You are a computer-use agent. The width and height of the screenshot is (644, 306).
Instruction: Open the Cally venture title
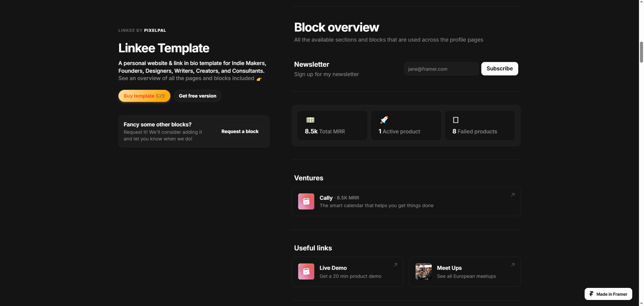(x=326, y=198)
